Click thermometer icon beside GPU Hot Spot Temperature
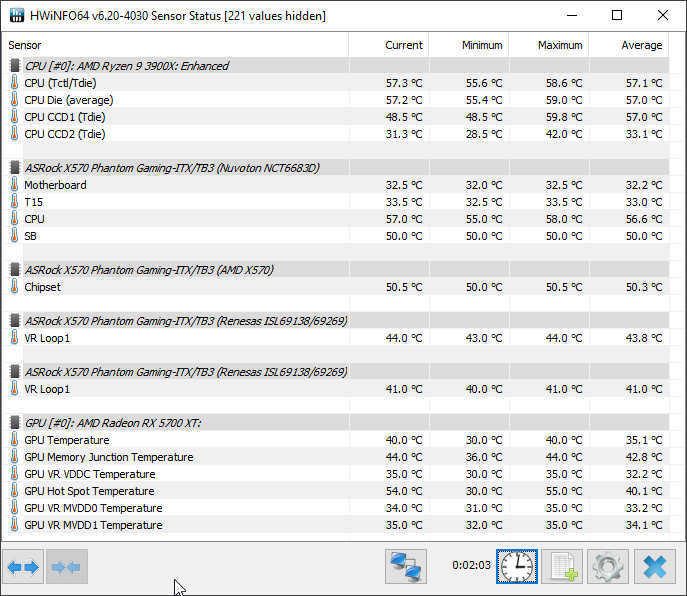The image size is (687, 596). 14,491
